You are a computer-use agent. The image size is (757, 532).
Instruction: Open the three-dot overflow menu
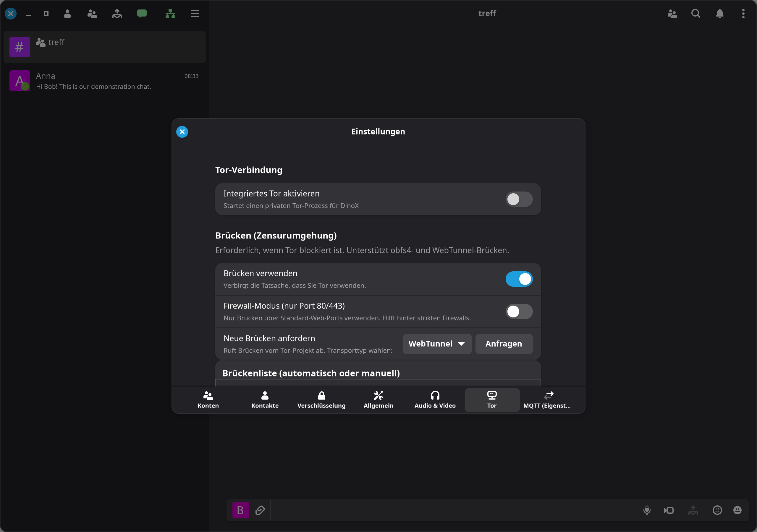click(x=743, y=14)
